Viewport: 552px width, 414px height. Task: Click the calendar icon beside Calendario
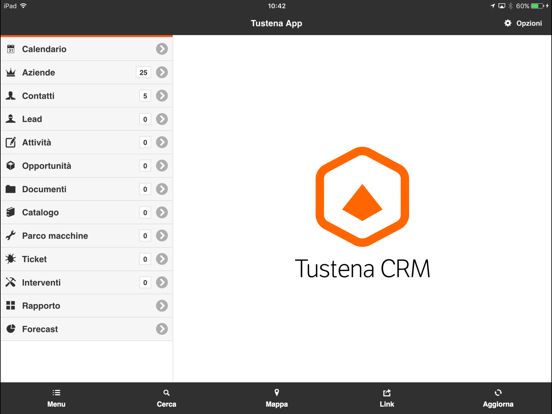(x=11, y=49)
